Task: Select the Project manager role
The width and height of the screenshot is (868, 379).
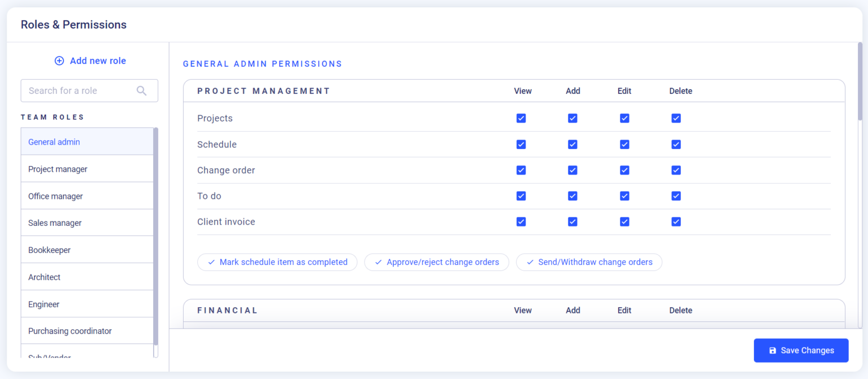Action: [58, 169]
